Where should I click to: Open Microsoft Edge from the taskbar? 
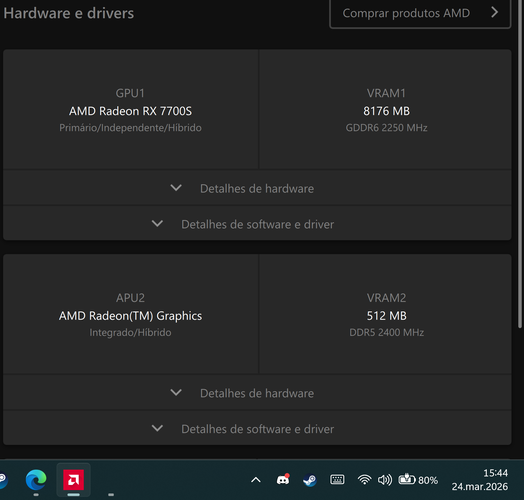(36, 480)
